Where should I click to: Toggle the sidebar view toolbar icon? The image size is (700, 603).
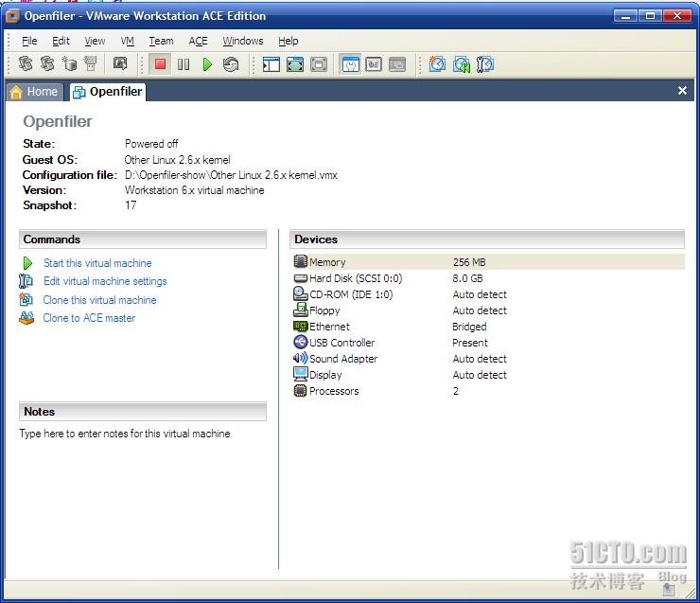(x=271, y=64)
